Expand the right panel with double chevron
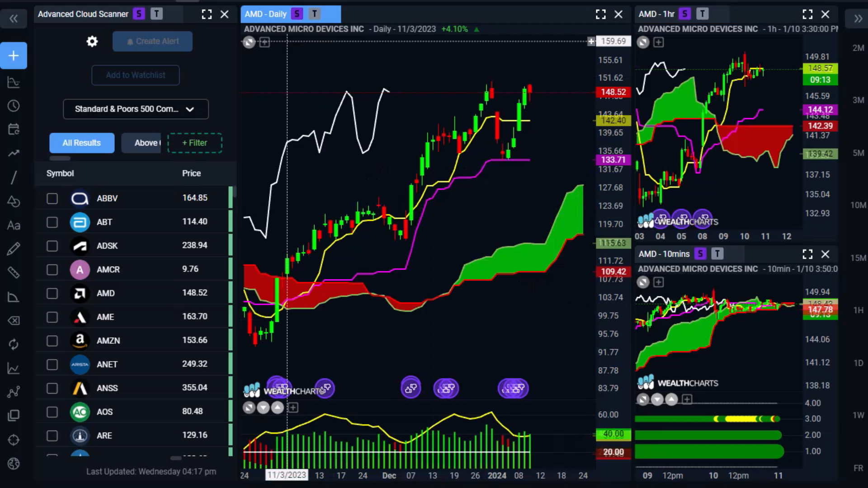868x488 pixels. pos(858,19)
